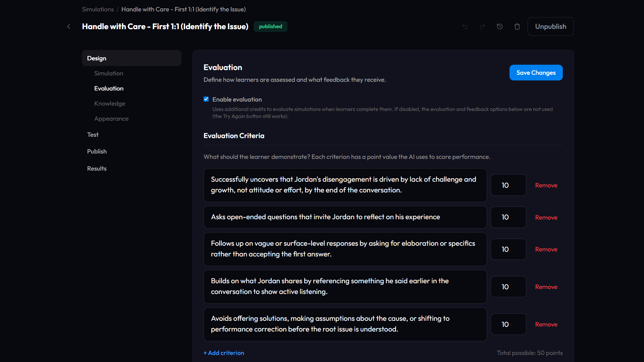This screenshot has width=644, height=362.
Task: Click the 'Evaluation Criteria' heading
Action: [x=234, y=136]
